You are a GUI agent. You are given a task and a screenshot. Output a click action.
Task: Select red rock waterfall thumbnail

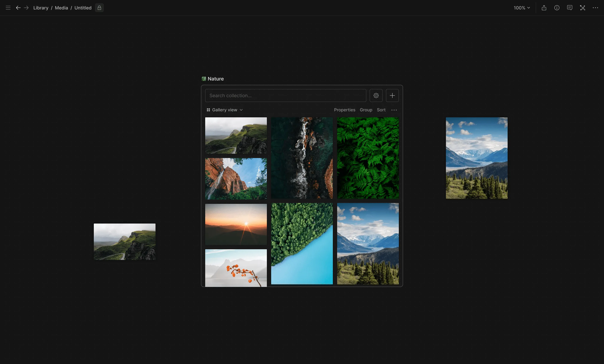(x=236, y=179)
